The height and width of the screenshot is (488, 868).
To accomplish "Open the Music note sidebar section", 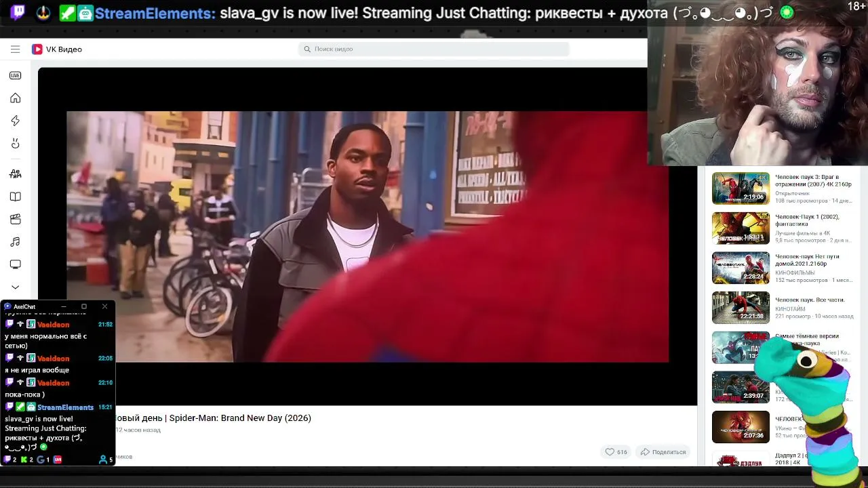I will [15, 242].
